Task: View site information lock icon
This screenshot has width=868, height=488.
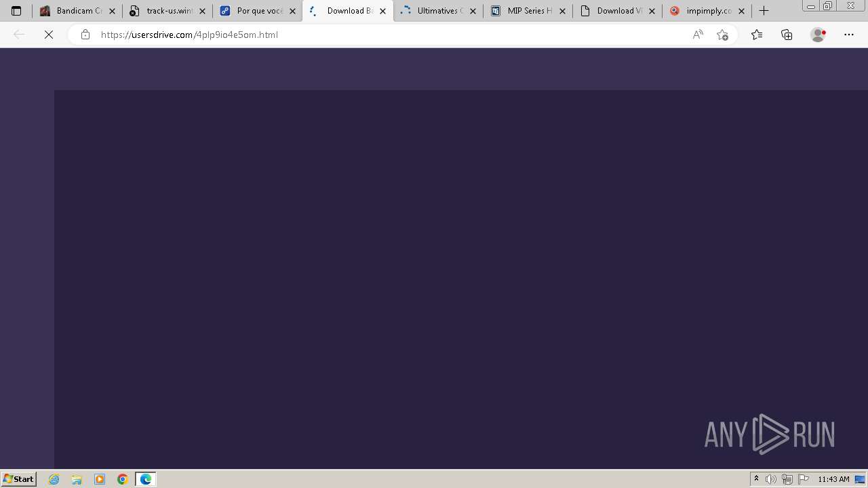Action: [x=85, y=35]
